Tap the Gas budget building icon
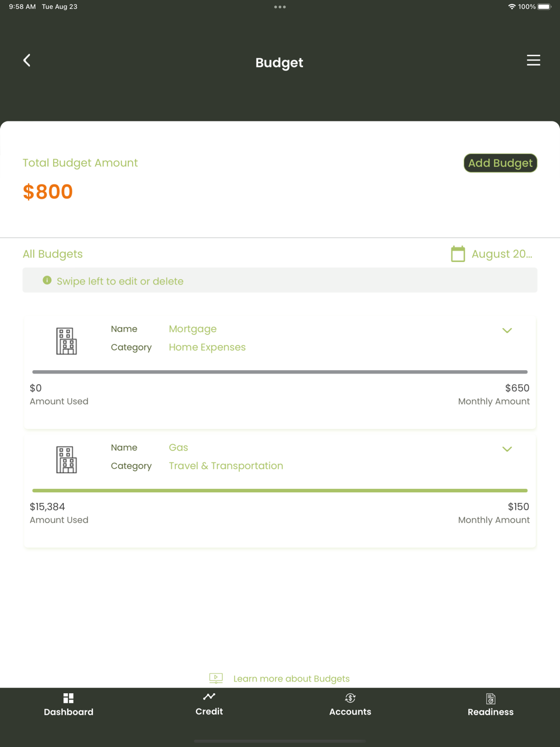 (67, 460)
